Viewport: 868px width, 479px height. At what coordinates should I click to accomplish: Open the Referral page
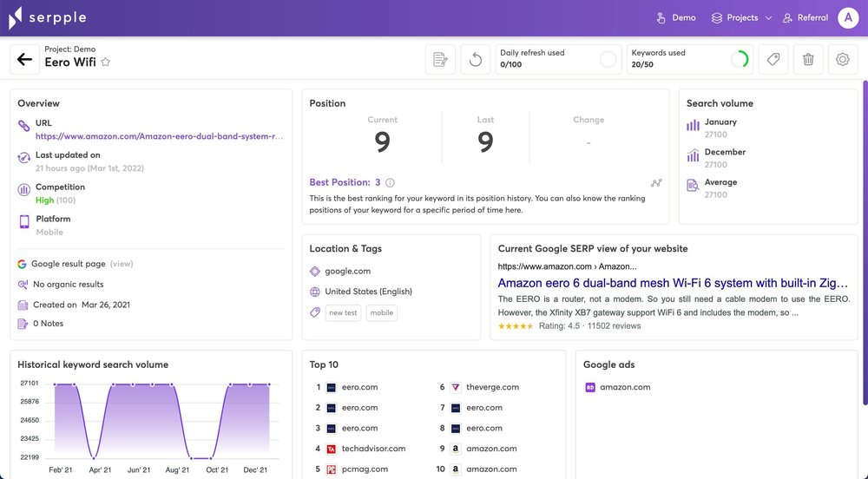806,17
